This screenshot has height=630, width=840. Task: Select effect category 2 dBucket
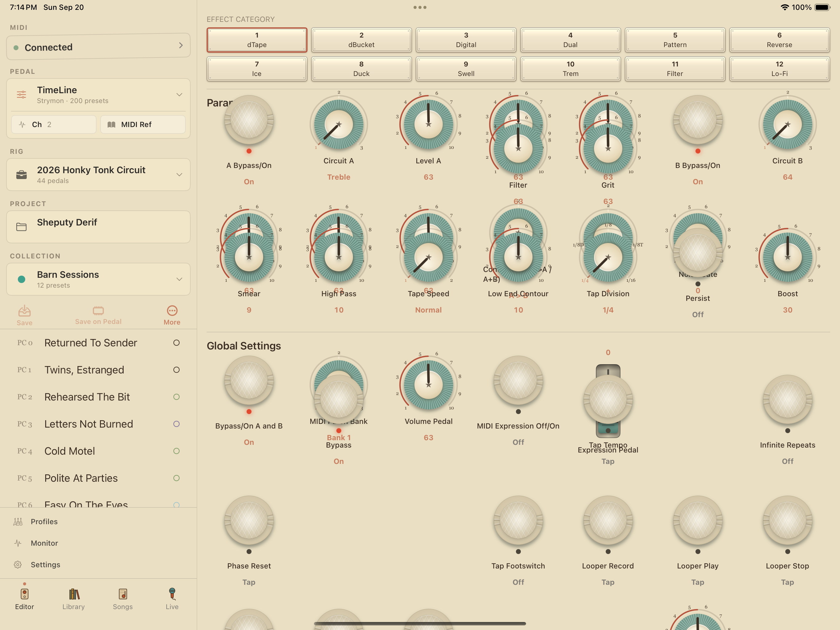coord(362,40)
